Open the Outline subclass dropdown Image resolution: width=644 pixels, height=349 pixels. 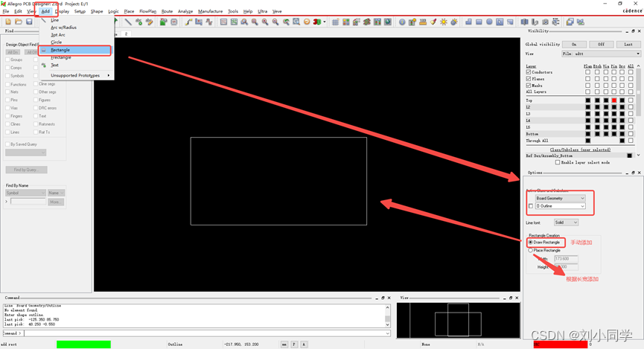point(560,205)
